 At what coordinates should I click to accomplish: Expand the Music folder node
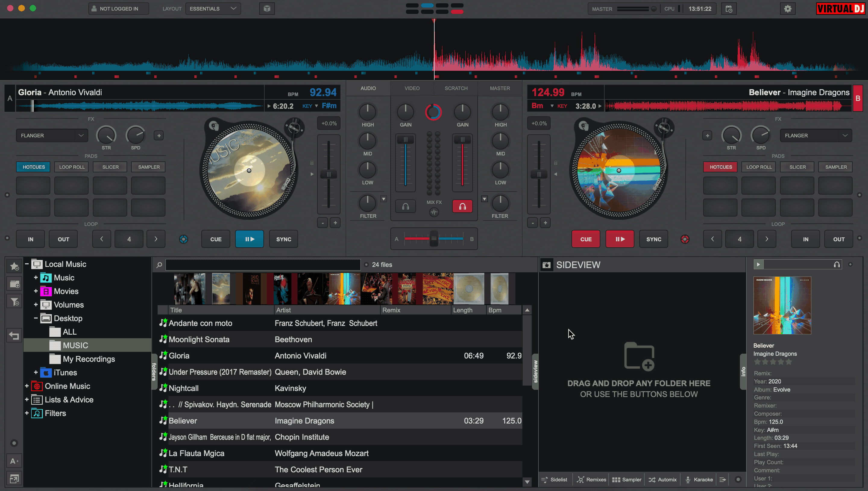pyautogui.click(x=36, y=277)
